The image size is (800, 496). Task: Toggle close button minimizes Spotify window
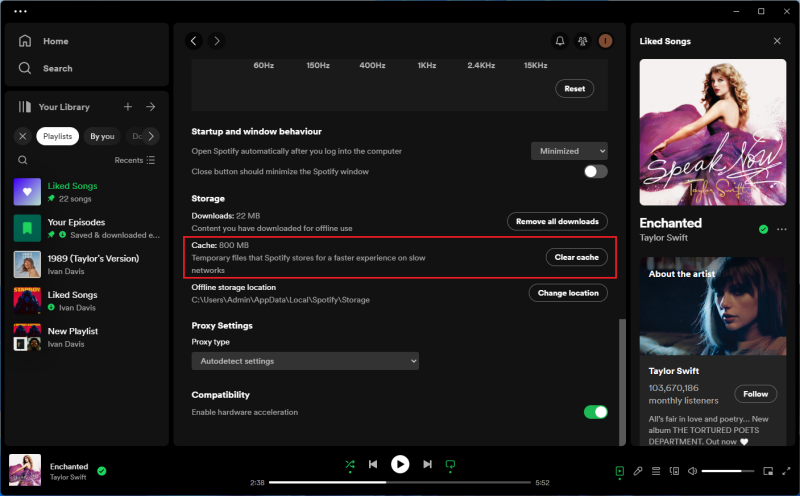coord(595,171)
